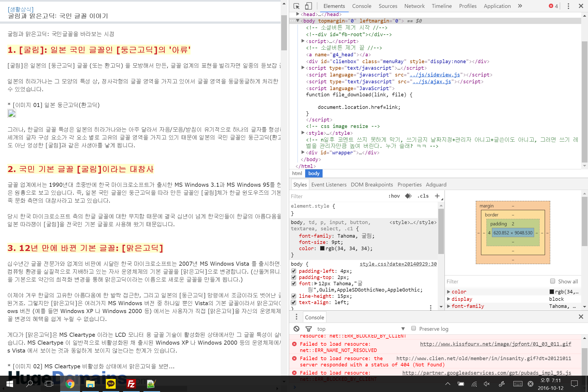Clear the console log icon
The image size is (588, 392).
[x=296, y=329]
